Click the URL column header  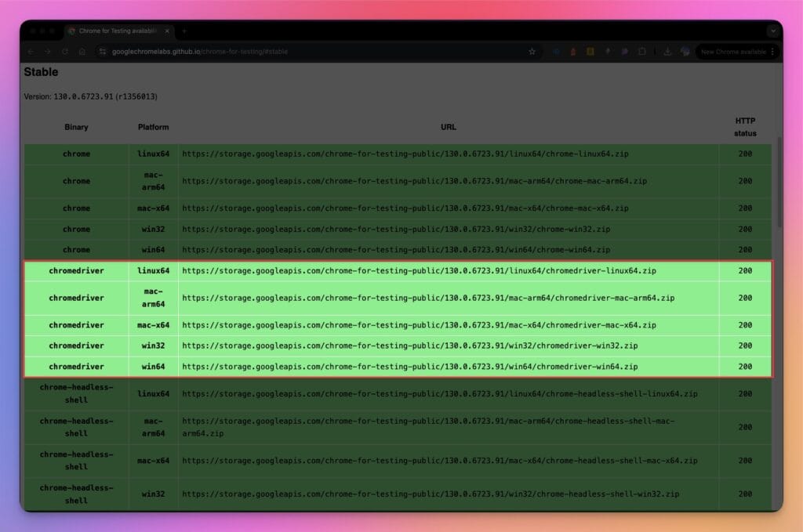448,127
